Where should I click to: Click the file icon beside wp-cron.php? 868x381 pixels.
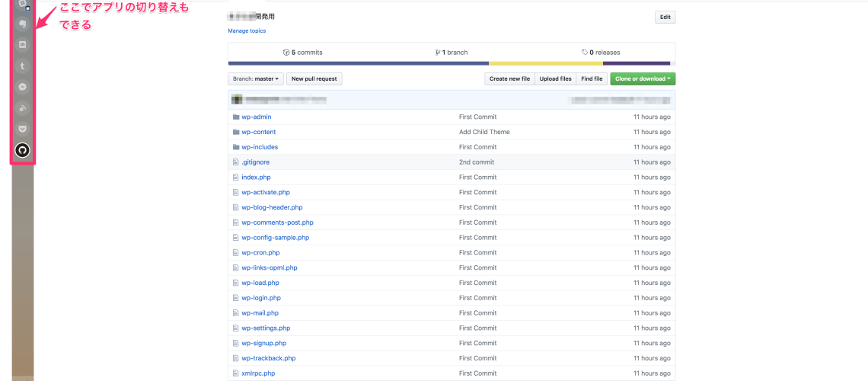point(236,252)
